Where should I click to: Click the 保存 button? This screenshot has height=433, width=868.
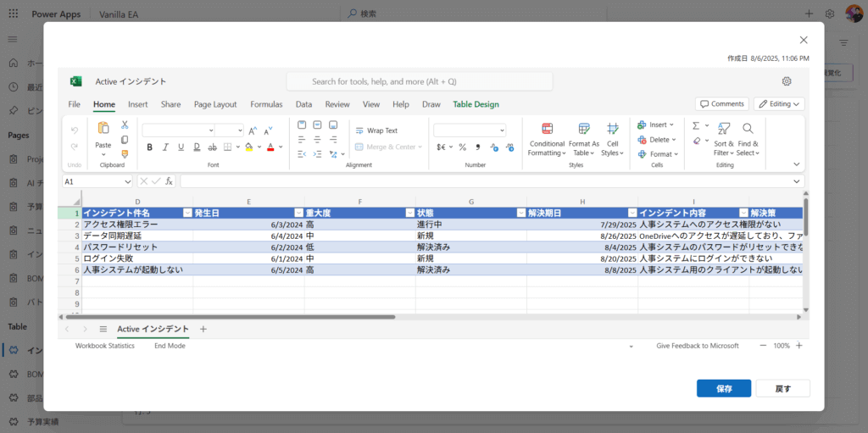[723, 388]
